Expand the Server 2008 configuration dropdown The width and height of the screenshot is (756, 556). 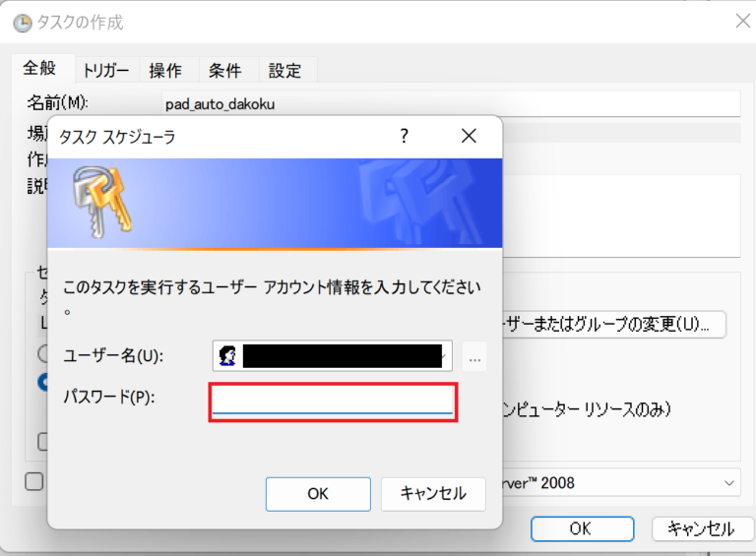coord(729,482)
